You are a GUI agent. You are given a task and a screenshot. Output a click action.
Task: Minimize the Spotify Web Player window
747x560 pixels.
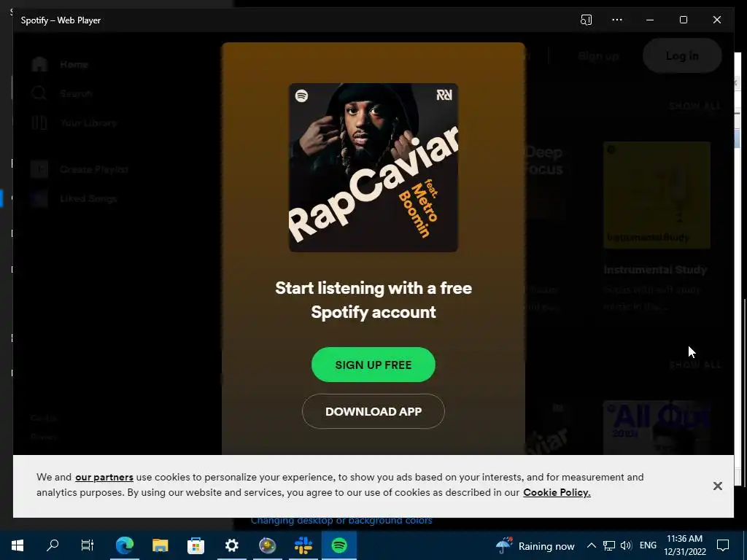click(x=650, y=20)
